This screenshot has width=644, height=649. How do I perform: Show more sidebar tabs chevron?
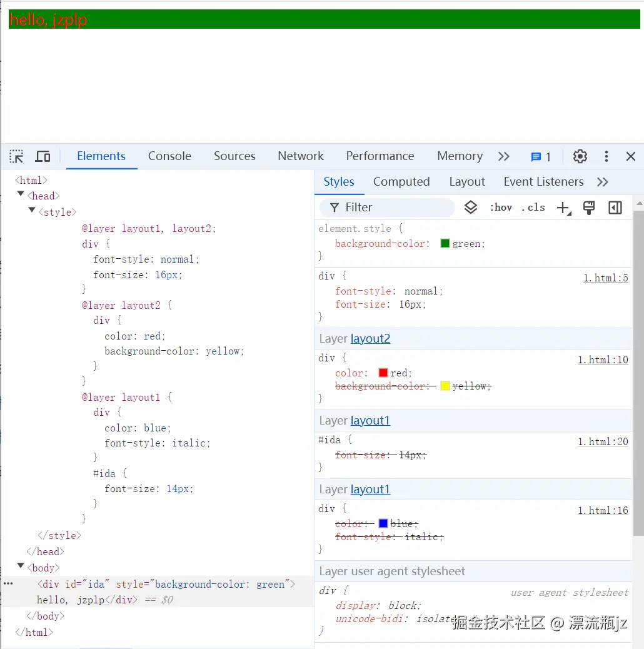[x=603, y=182]
